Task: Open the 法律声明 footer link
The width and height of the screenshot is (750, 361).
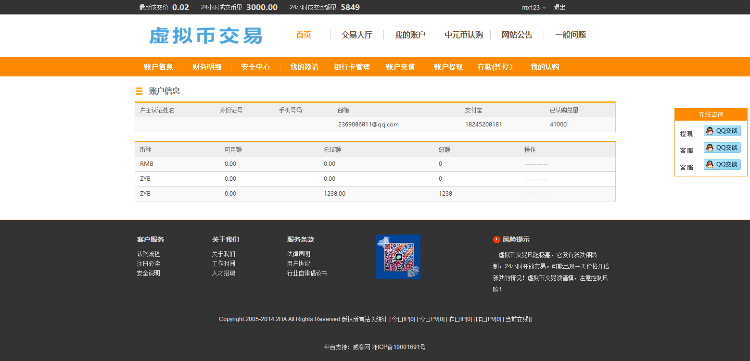Action: [299, 254]
